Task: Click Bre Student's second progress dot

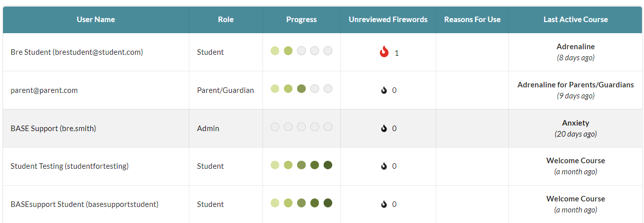Action: pos(288,51)
